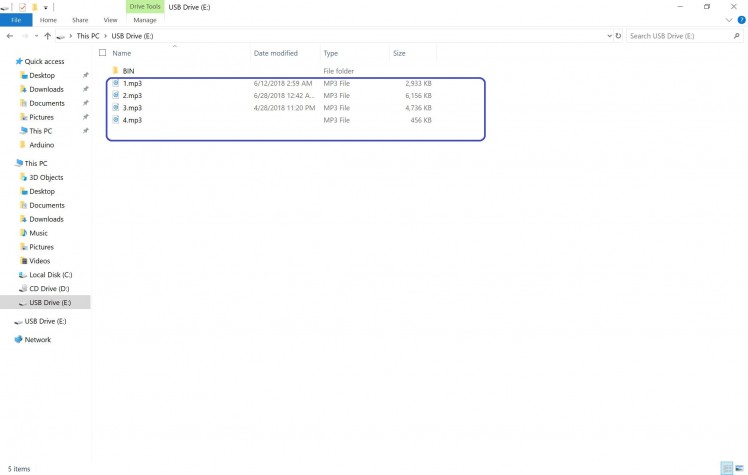Open Network in navigation pane
The width and height of the screenshot is (748, 475).
(38, 340)
